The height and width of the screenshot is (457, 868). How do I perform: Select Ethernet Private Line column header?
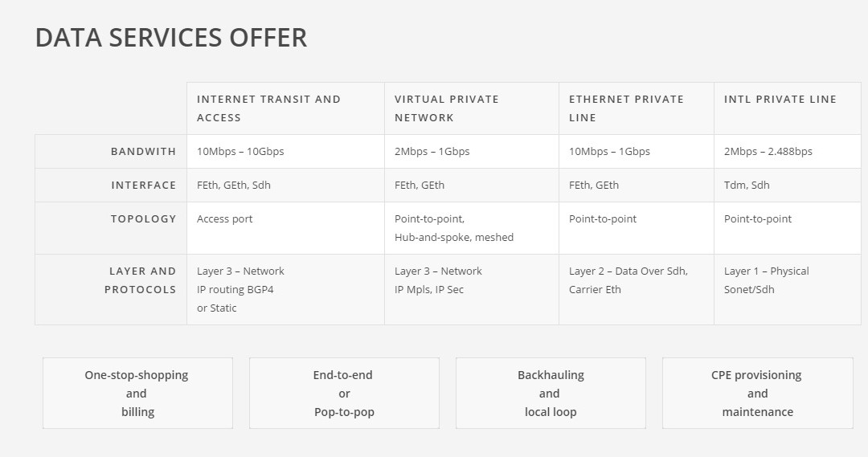pos(637,108)
